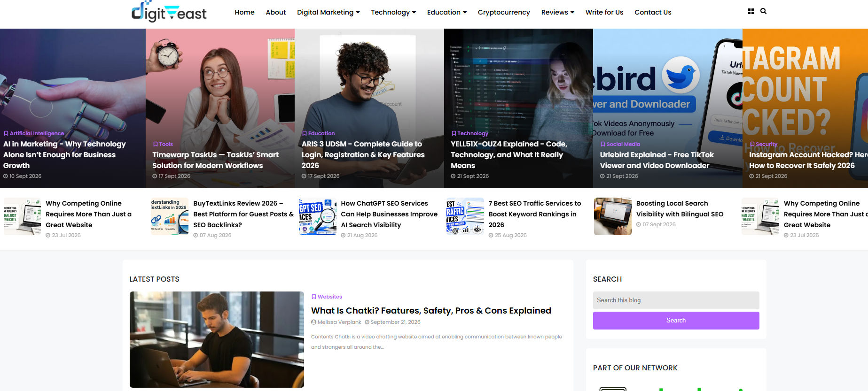Expand the Digital Marketing dropdown
Image resolution: width=868 pixels, height=391 pixels.
pos(328,12)
